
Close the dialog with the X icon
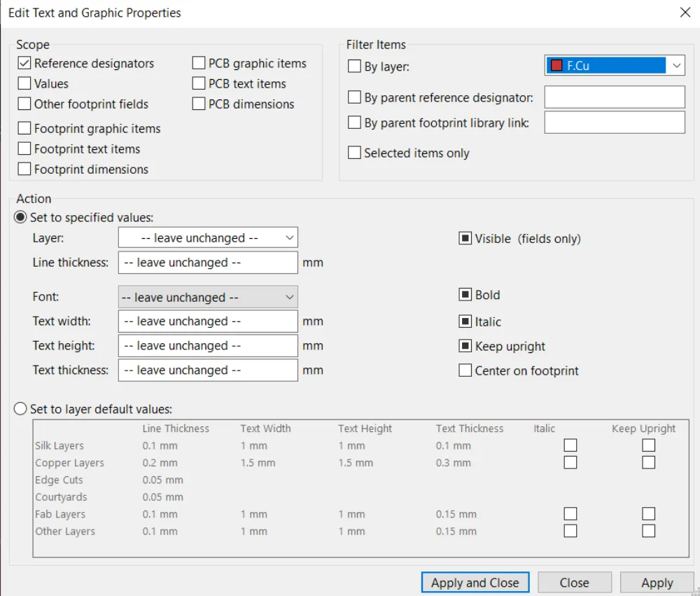[684, 12]
